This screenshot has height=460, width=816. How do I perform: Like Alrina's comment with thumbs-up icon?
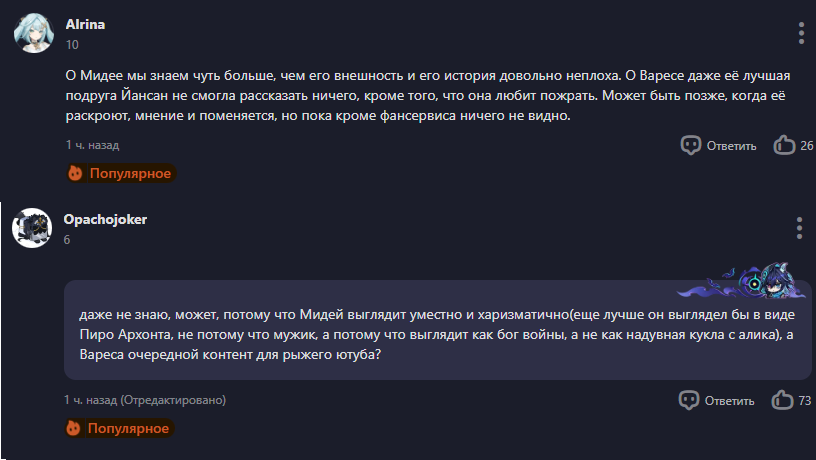784,146
